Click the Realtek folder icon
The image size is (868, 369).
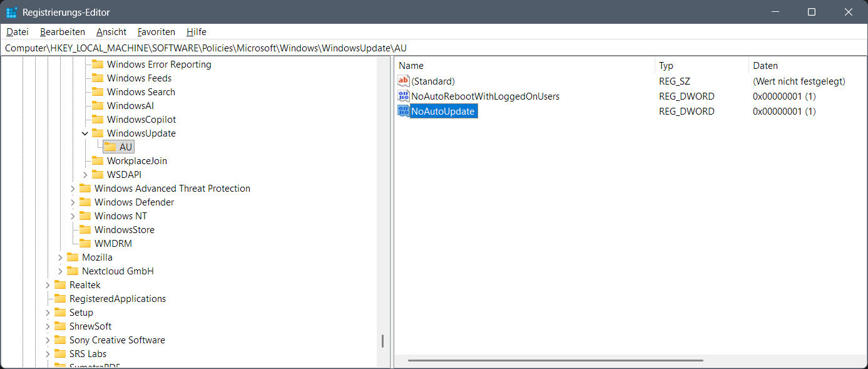click(x=60, y=284)
